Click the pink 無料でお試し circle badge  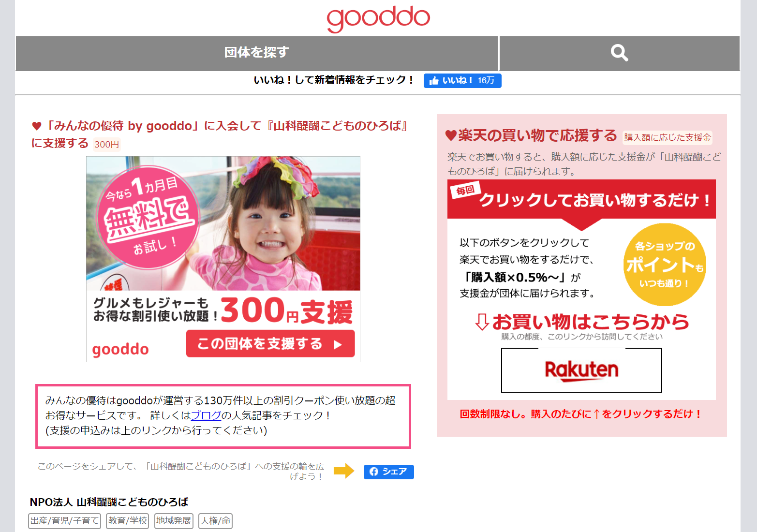tap(148, 217)
